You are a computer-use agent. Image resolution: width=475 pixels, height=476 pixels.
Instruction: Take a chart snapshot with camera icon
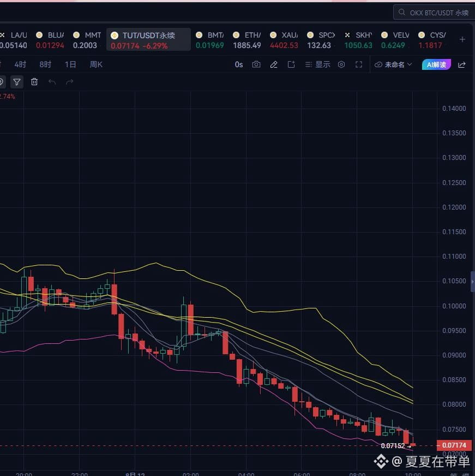256,64
